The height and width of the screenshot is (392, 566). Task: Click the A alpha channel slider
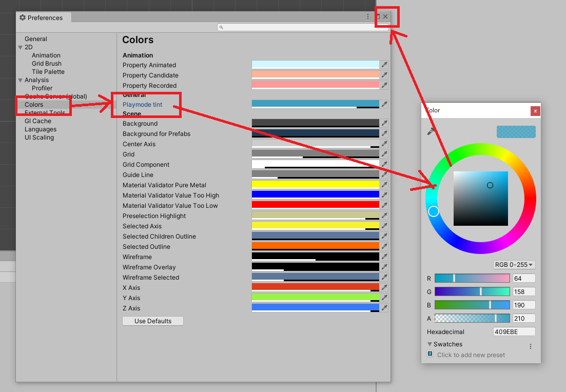coord(472,318)
